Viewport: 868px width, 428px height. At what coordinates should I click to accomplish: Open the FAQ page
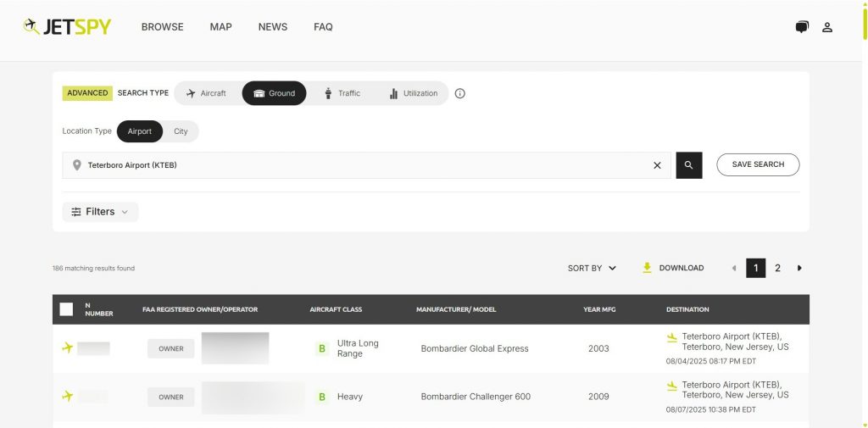click(323, 26)
